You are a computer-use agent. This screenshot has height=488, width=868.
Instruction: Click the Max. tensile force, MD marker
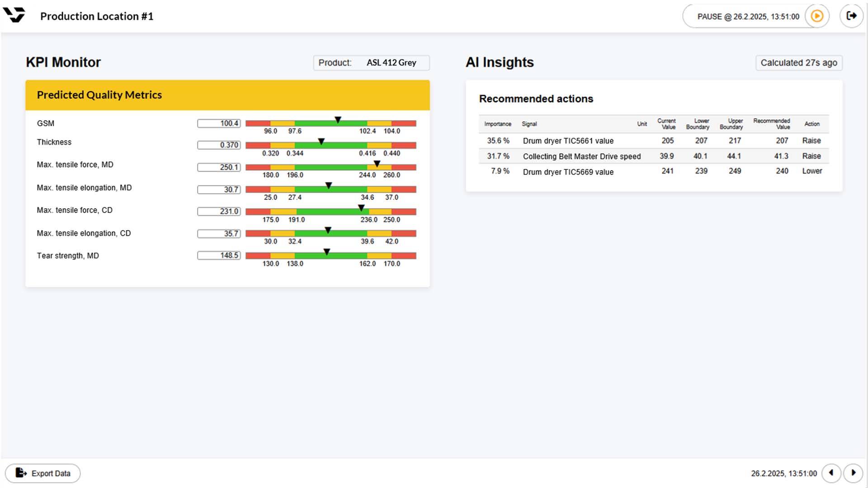(377, 164)
